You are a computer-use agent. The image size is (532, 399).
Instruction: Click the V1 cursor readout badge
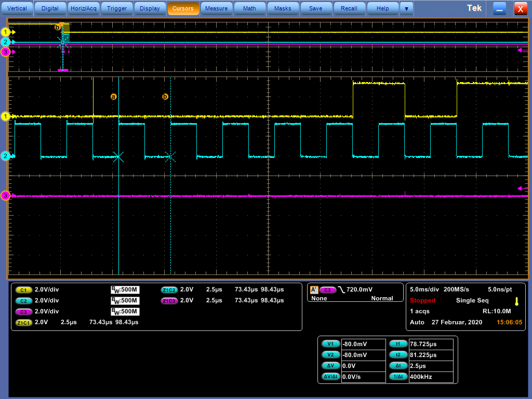(330, 344)
